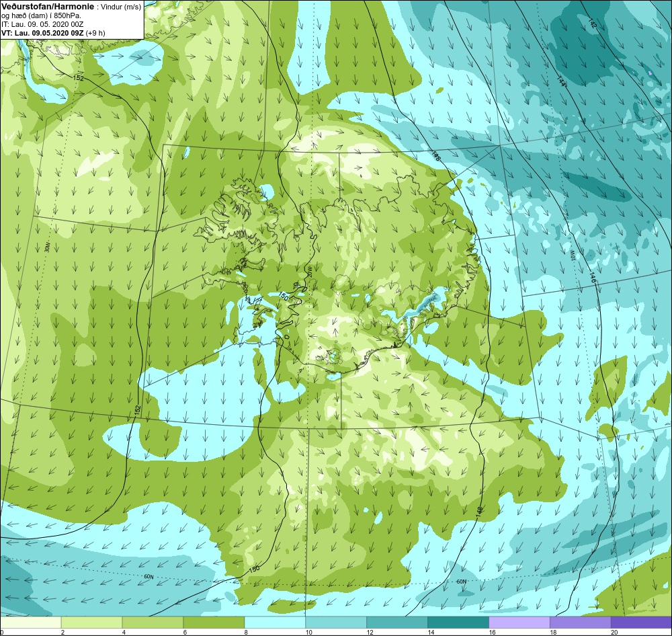Click the legend tick value '18'
The width and height of the screenshot is (672, 636).
click(x=553, y=632)
